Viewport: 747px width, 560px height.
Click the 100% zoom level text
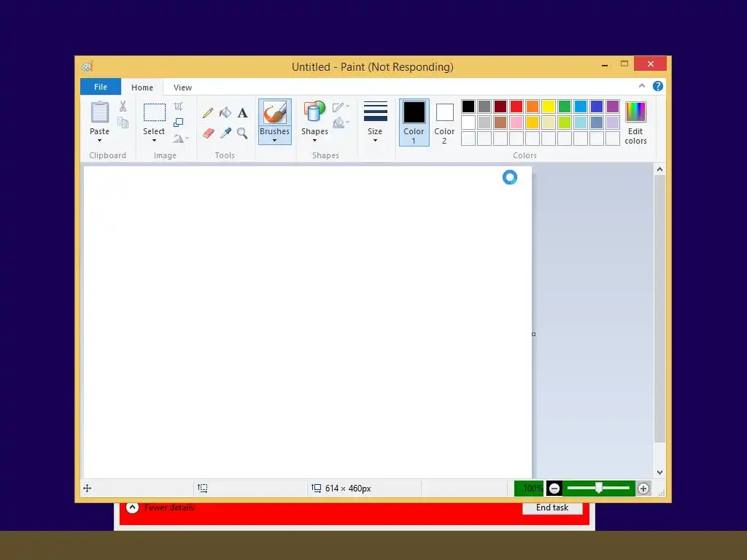pos(532,489)
